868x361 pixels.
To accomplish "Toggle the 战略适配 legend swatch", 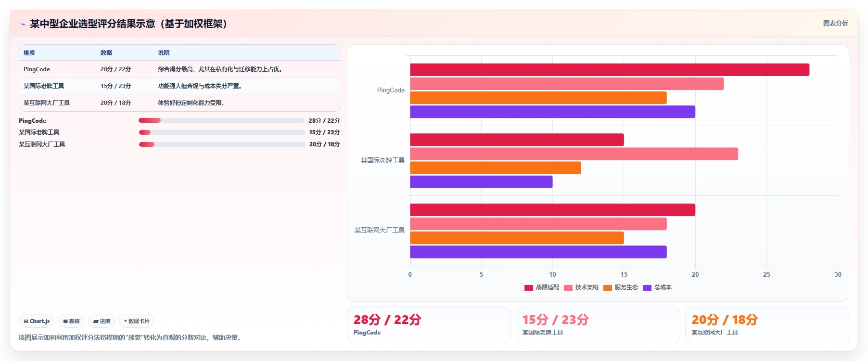I will [x=529, y=288].
